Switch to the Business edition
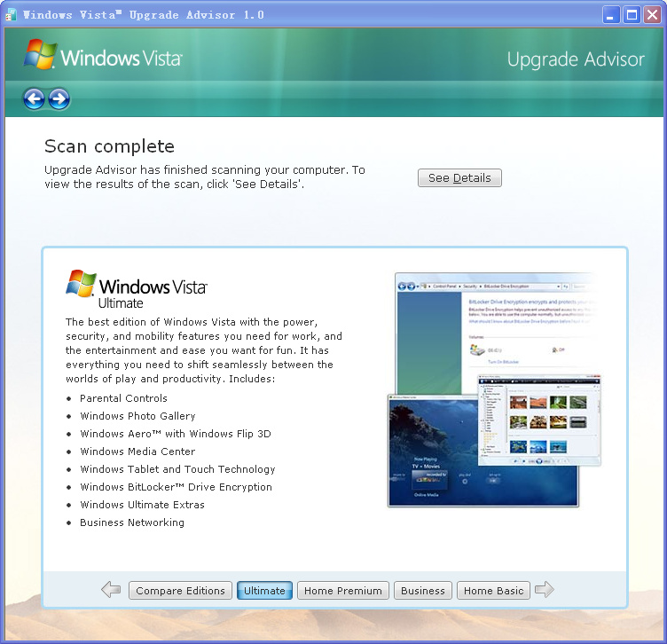This screenshot has width=667, height=644. pyautogui.click(x=423, y=591)
